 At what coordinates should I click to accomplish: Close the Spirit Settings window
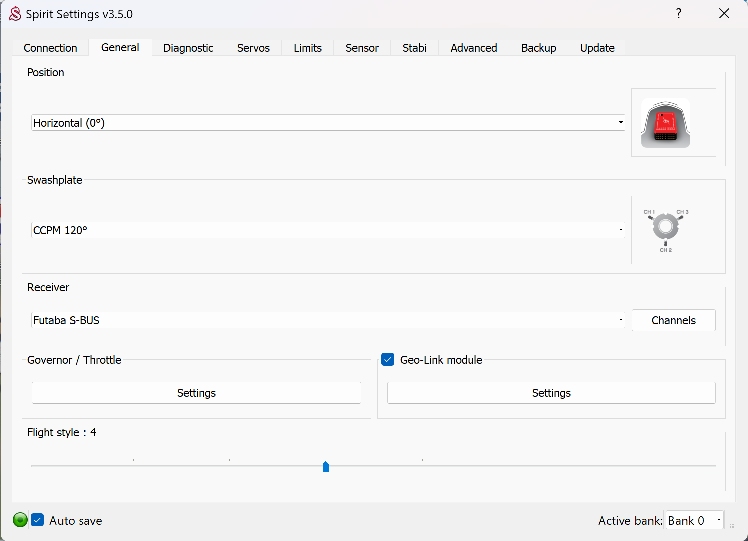point(724,14)
